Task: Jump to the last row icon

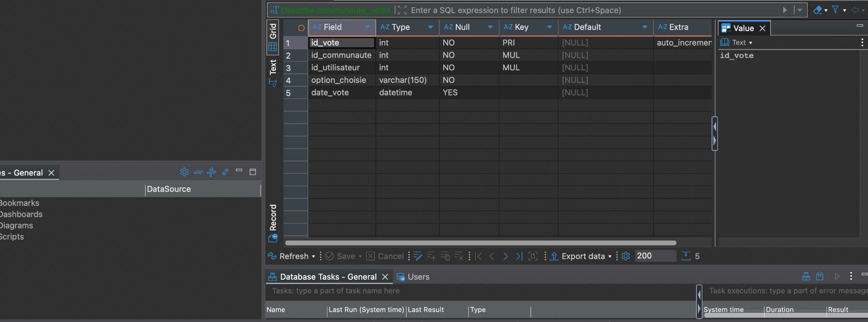Action: [x=519, y=256]
